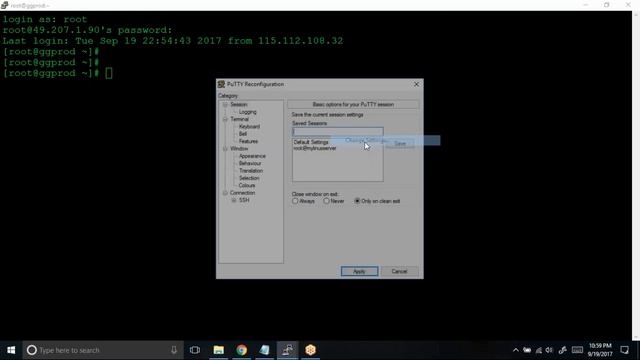Open Task View from the taskbar
640x360 pixels.
pyautogui.click(x=195, y=350)
